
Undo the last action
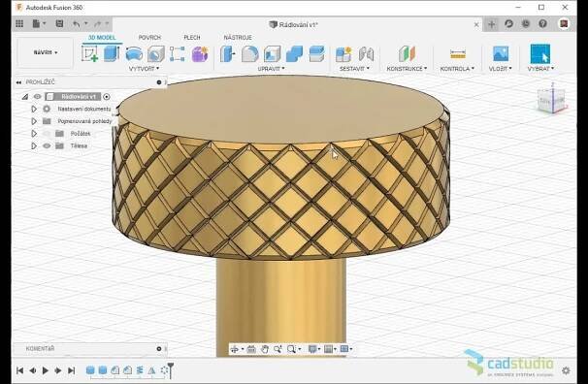tap(77, 24)
